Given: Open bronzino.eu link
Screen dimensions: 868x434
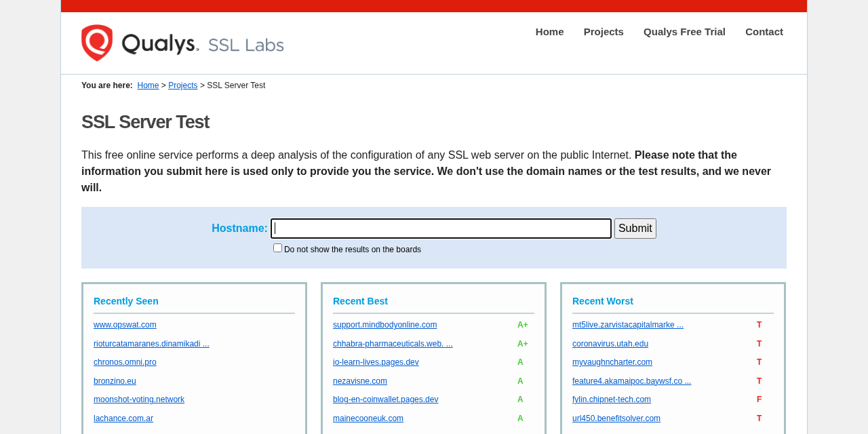Looking at the screenshot, I should [115, 381].
